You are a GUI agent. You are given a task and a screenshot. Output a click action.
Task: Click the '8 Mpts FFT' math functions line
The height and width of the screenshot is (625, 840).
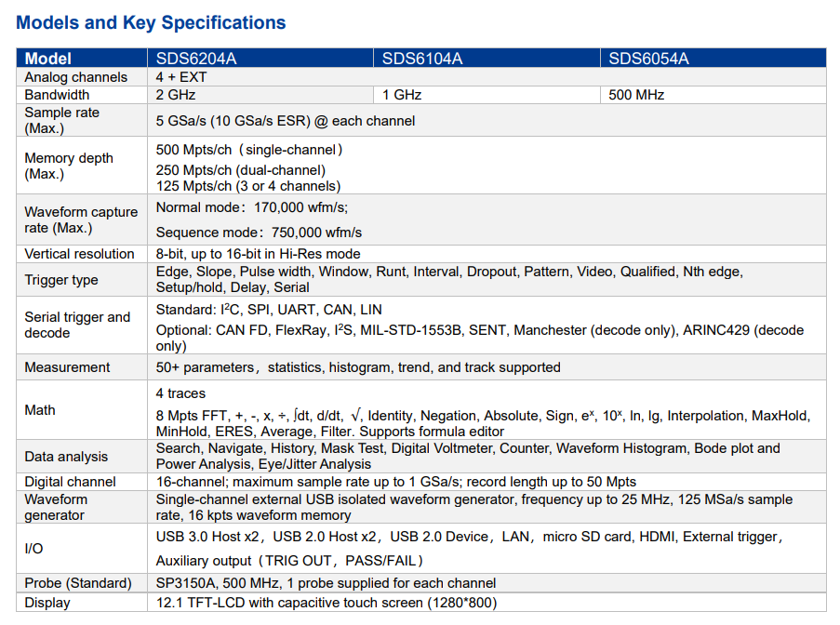tap(483, 416)
